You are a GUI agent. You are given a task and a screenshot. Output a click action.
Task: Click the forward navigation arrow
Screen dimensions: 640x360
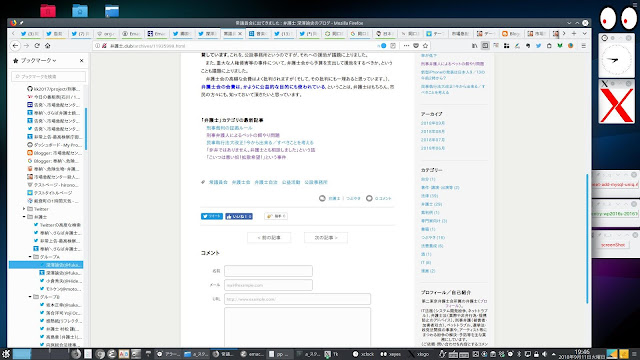tap(27, 46)
